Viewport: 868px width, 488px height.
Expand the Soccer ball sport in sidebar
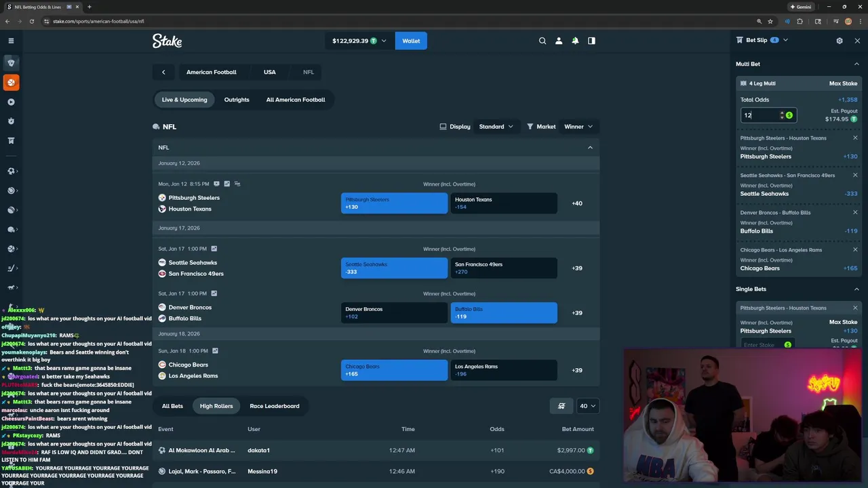coord(11,171)
